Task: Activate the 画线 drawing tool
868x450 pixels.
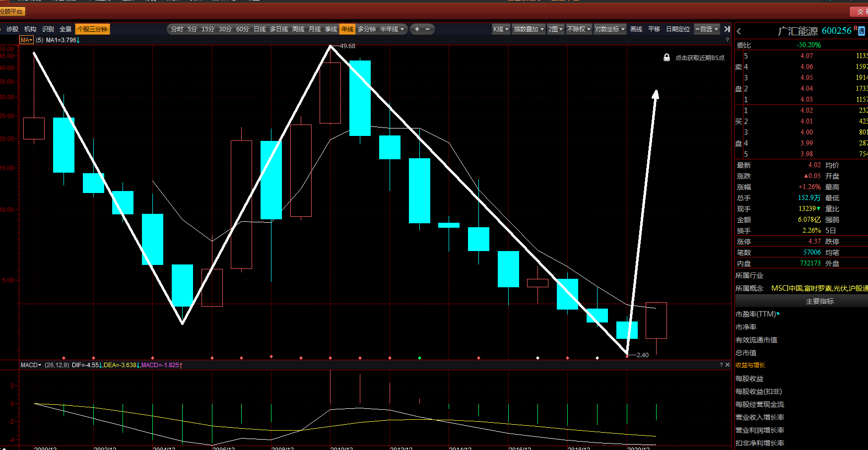Action: [x=636, y=29]
